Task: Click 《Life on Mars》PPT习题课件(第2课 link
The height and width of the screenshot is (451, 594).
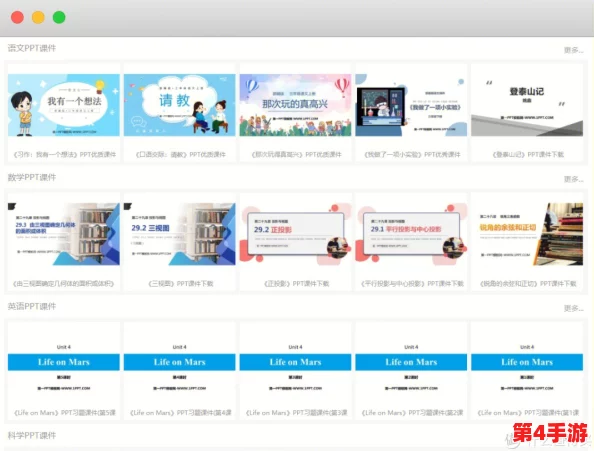Action: pyautogui.click(x=412, y=413)
